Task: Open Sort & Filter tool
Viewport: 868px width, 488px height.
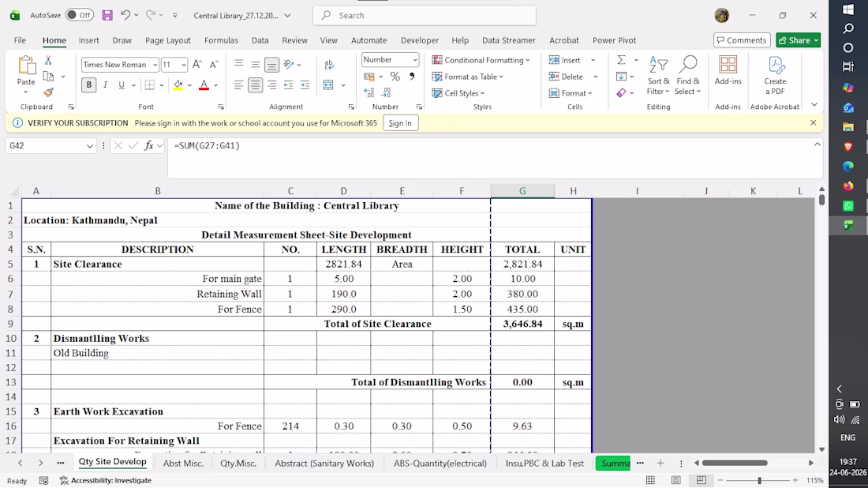Action: [658, 75]
